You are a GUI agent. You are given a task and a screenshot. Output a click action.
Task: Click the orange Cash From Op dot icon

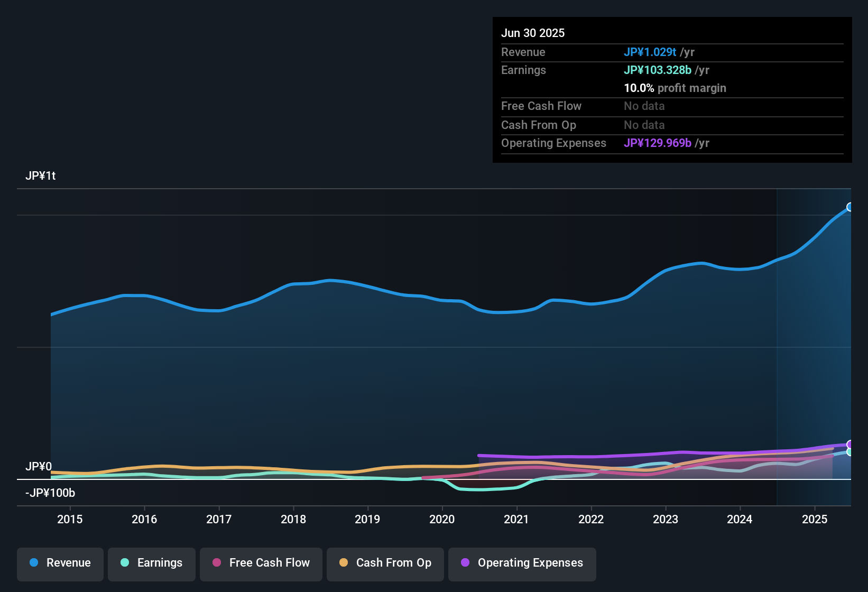pyautogui.click(x=343, y=563)
